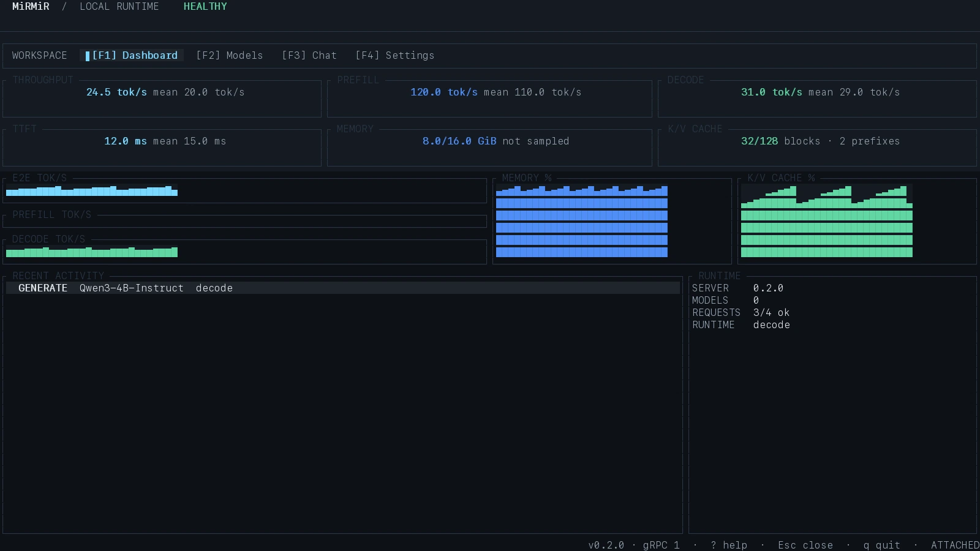Open the F3 Chat tab
Viewport: 980px width, 551px height.
click(309, 55)
